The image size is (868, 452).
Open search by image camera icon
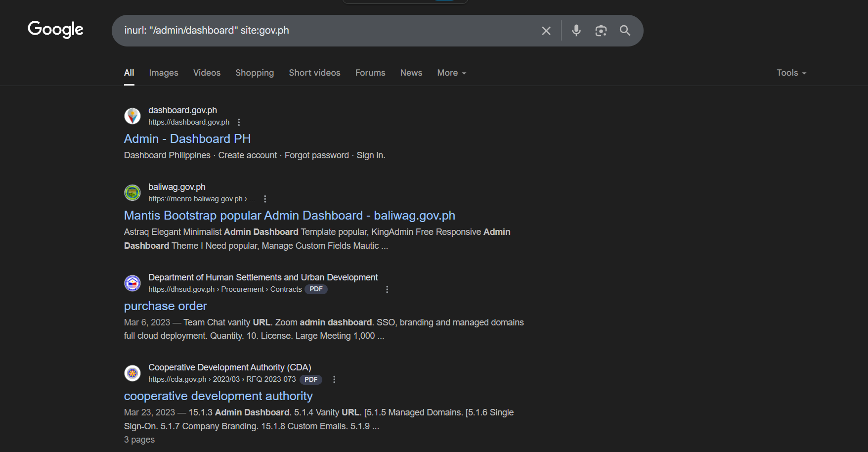(601, 31)
